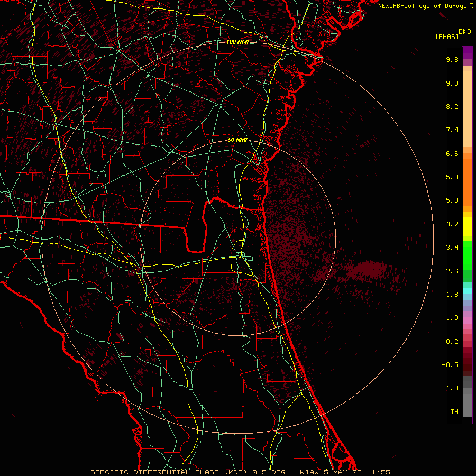
Task: Pick the bright green segment of the color bar
Action: tap(467, 255)
